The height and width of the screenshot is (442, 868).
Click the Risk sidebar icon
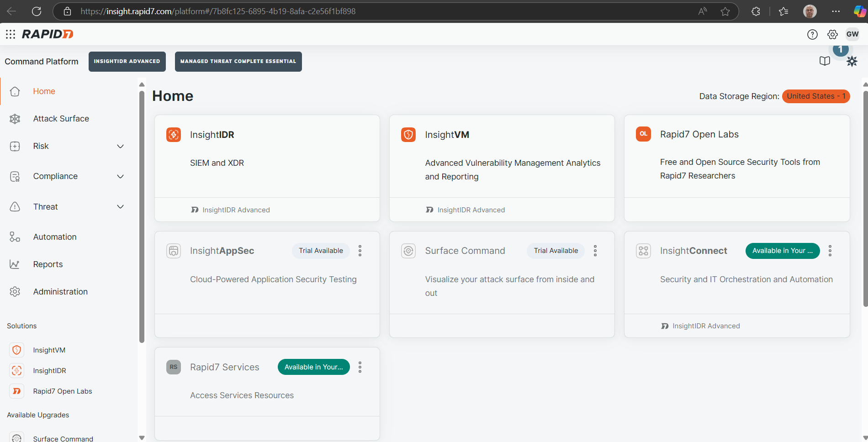pyautogui.click(x=15, y=146)
